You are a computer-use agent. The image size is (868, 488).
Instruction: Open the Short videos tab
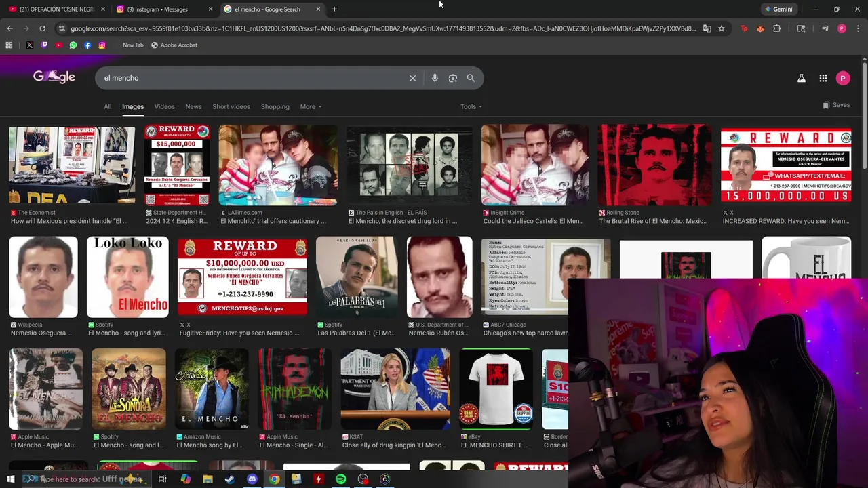(231, 106)
